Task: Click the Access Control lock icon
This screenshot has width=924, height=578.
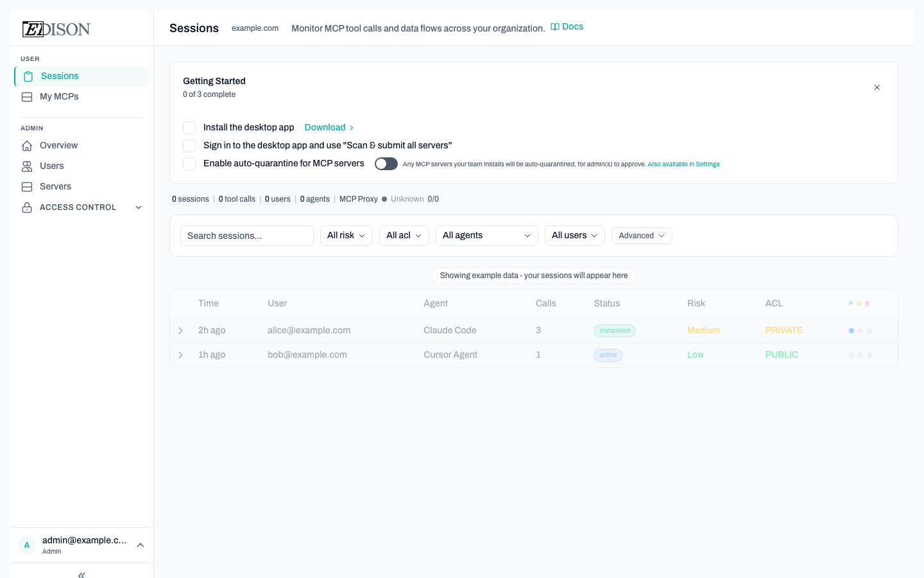Action: point(26,207)
